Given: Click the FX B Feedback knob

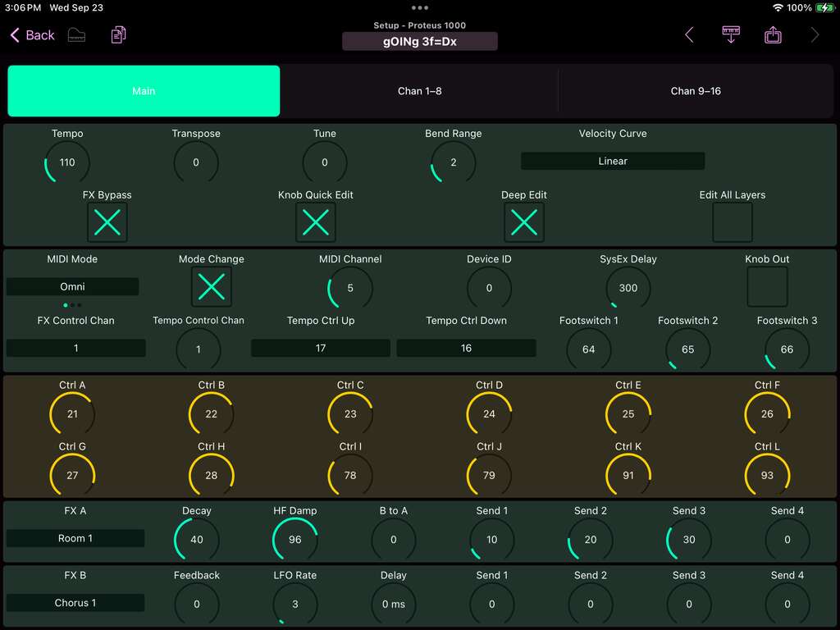Looking at the screenshot, I should tap(197, 604).
